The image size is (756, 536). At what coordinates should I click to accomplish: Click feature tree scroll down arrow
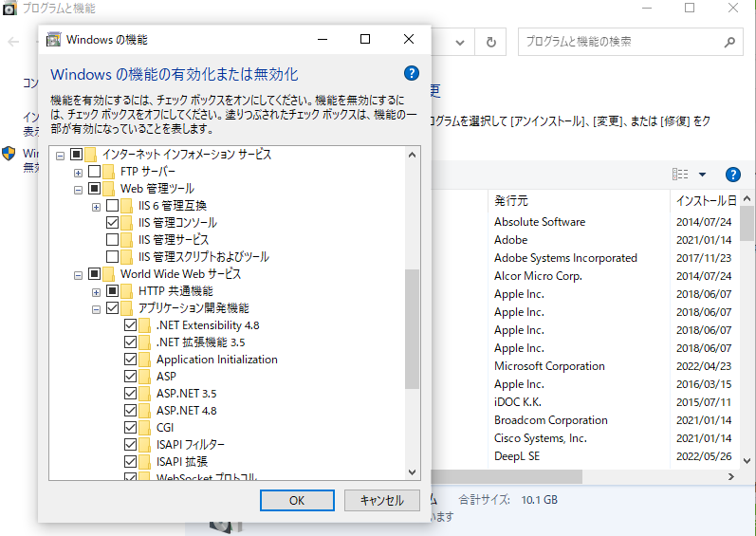tap(412, 472)
